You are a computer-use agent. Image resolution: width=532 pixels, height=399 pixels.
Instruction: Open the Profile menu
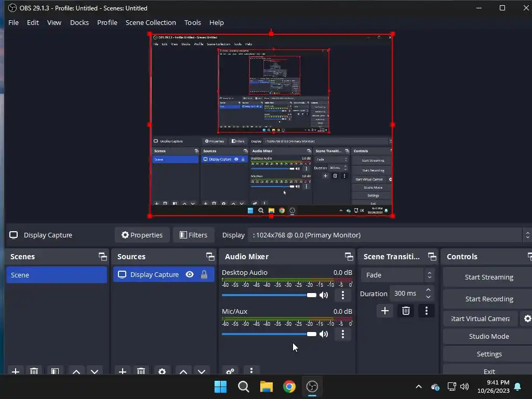(107, 22)
